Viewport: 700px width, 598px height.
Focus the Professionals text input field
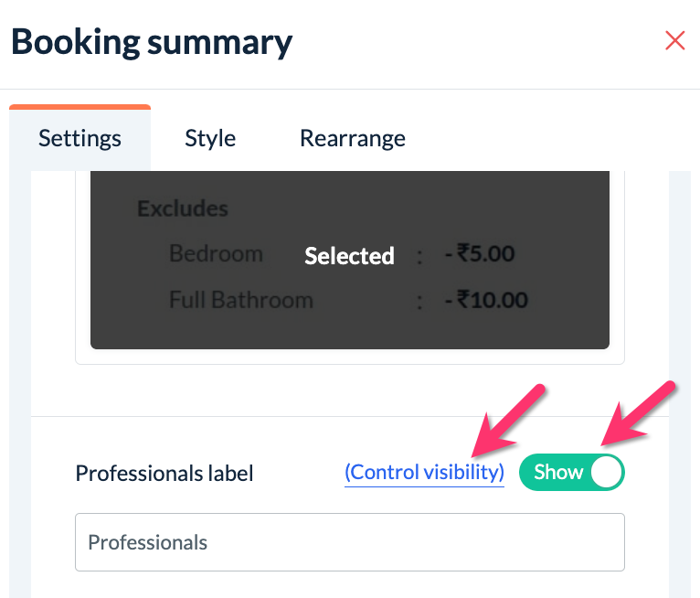(x=349, y=542)
